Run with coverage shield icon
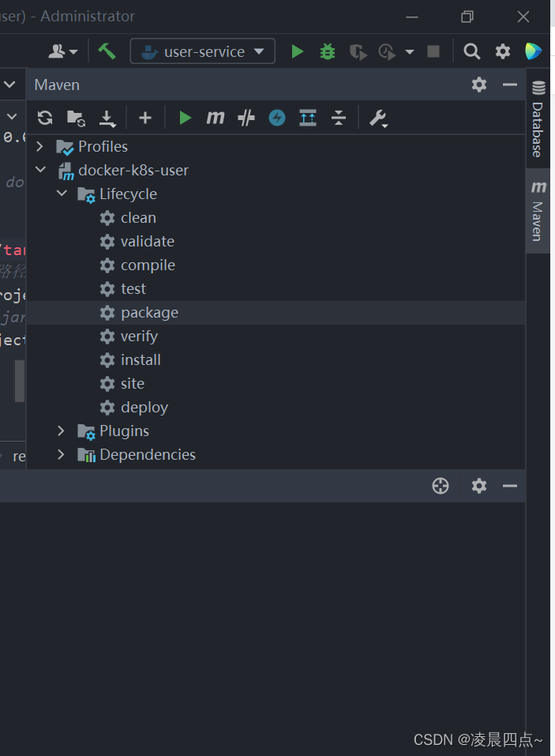The height and width of the screenshot is (756, 555). 358,51
